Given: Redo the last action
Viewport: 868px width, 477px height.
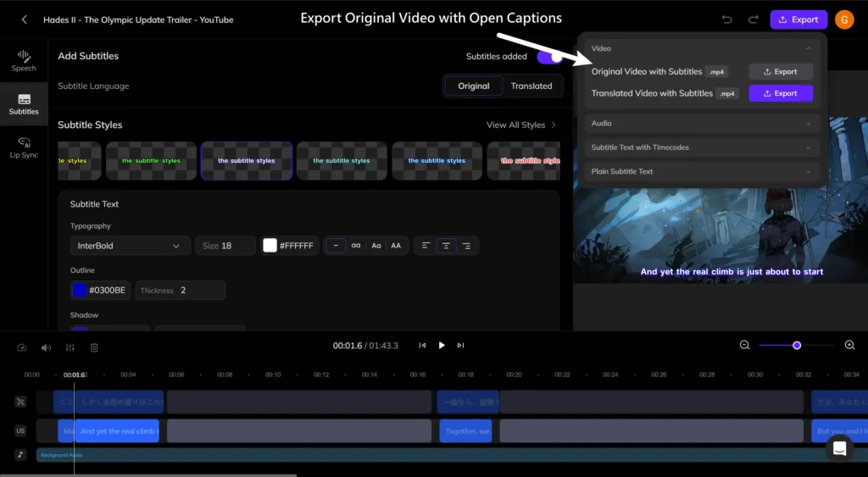Looking at the screenshot, I should pos(753,19).
